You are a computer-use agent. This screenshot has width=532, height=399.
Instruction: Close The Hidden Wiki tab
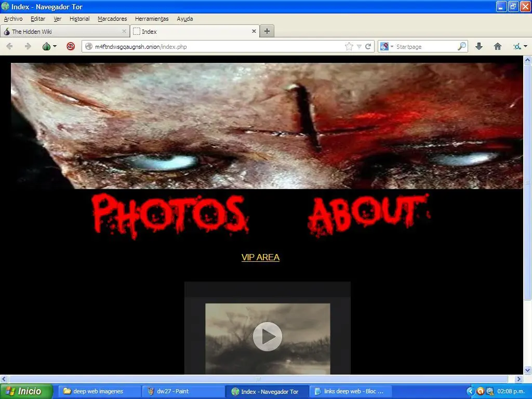tap(124, 31)
